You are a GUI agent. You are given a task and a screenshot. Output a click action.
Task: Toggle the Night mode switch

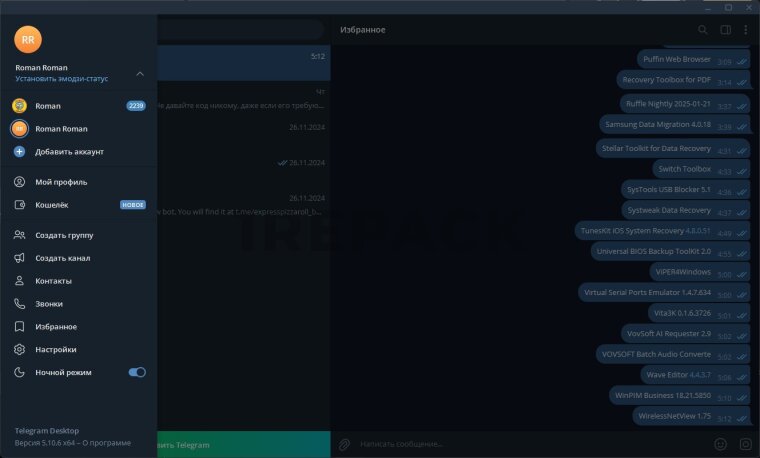[x=137, y=372]
